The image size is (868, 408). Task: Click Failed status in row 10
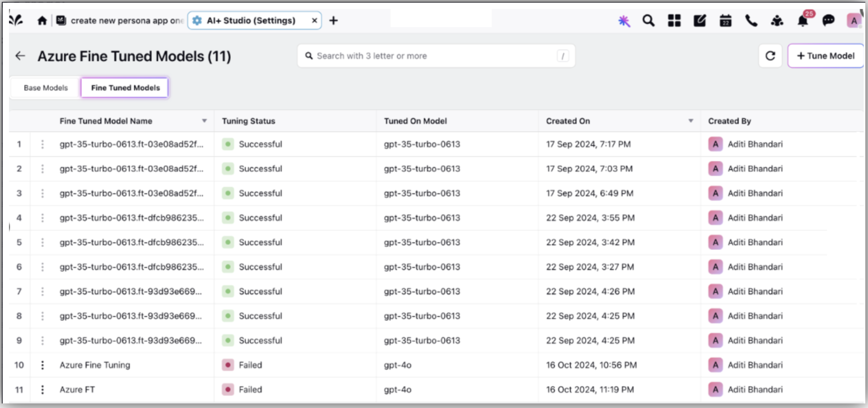(242, 365)
